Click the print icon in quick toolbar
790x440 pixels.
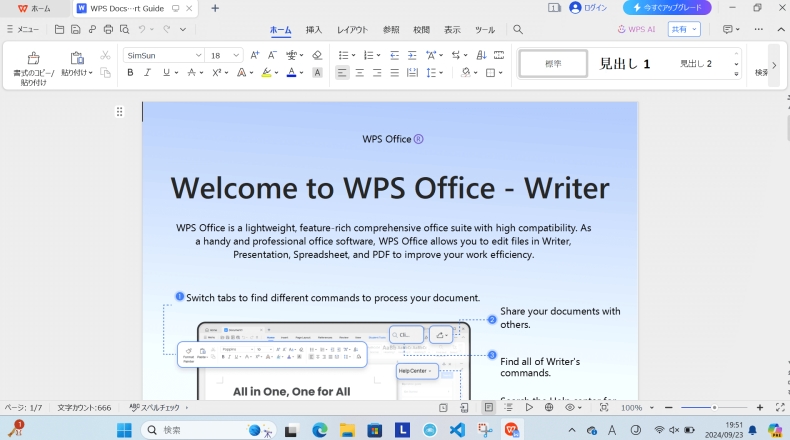click(x=108, y=30)
